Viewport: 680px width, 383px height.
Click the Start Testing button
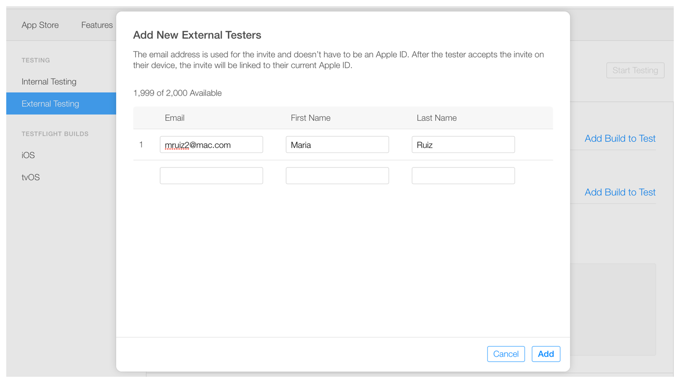click(635, 70)
